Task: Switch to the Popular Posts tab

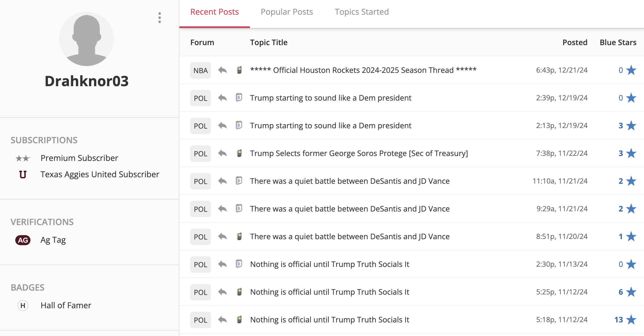Action: click(x=287, y=12)
